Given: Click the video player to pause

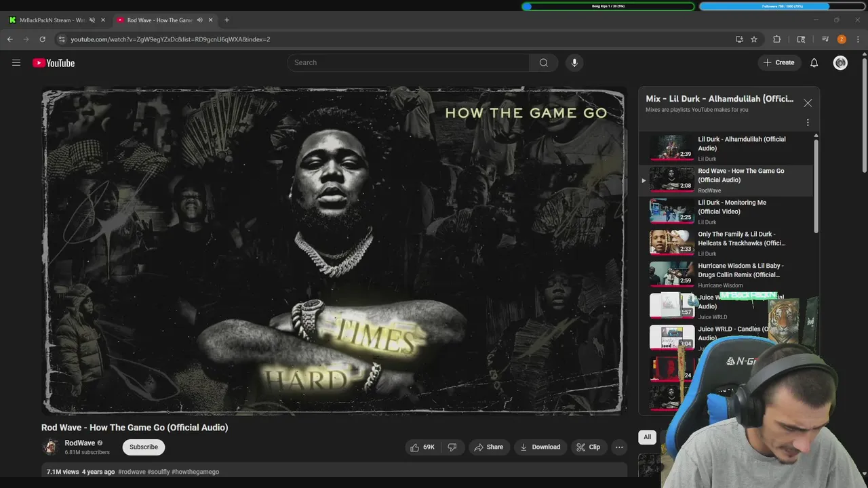Looking at the screenshot, I should pos(333,251).
